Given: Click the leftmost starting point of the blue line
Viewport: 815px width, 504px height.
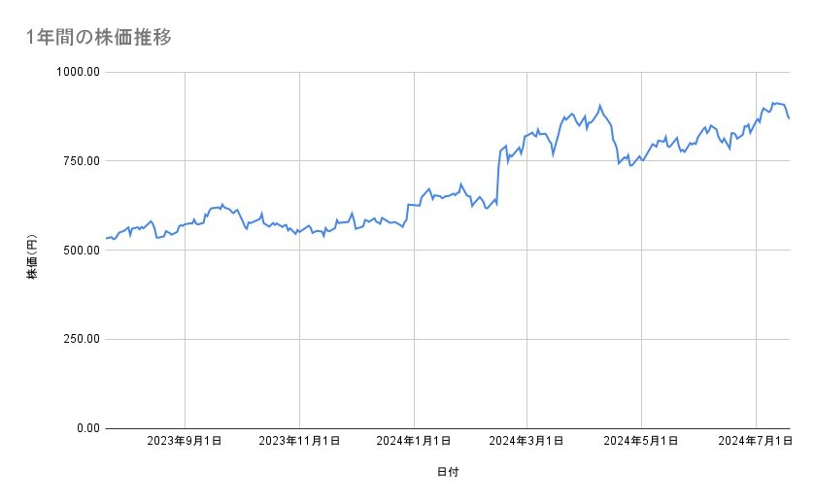Looking at the screenshot, I should pos(106,238).
